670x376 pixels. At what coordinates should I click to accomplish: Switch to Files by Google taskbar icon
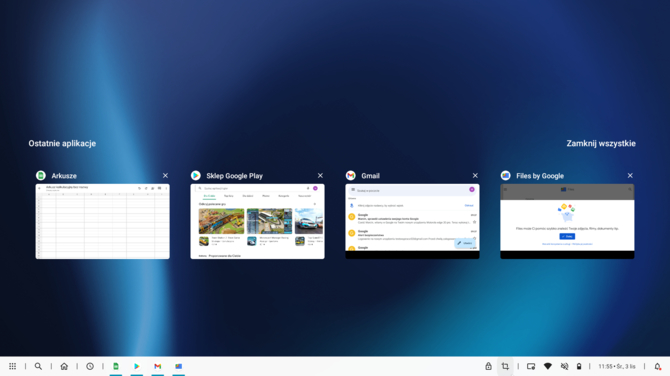coord(179,366)
